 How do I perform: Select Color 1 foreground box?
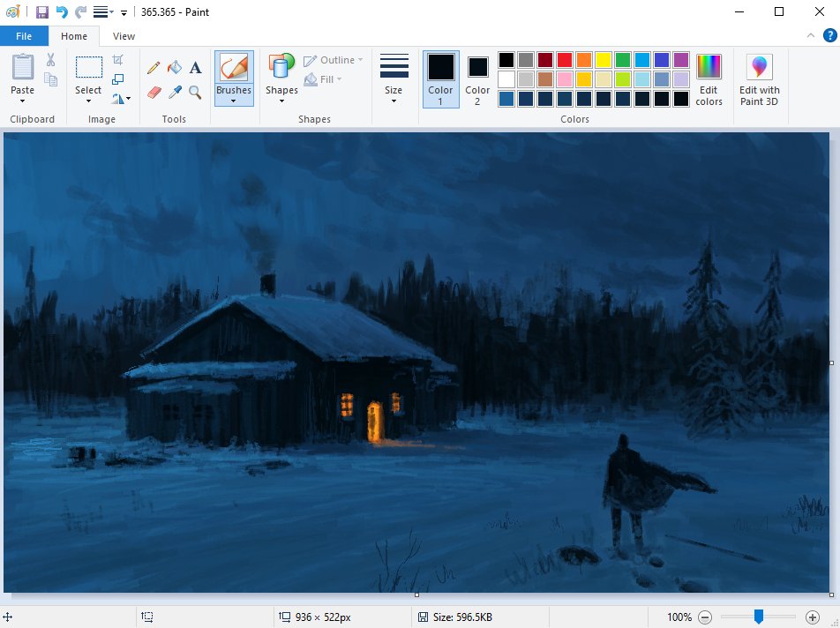click(440, 79)
